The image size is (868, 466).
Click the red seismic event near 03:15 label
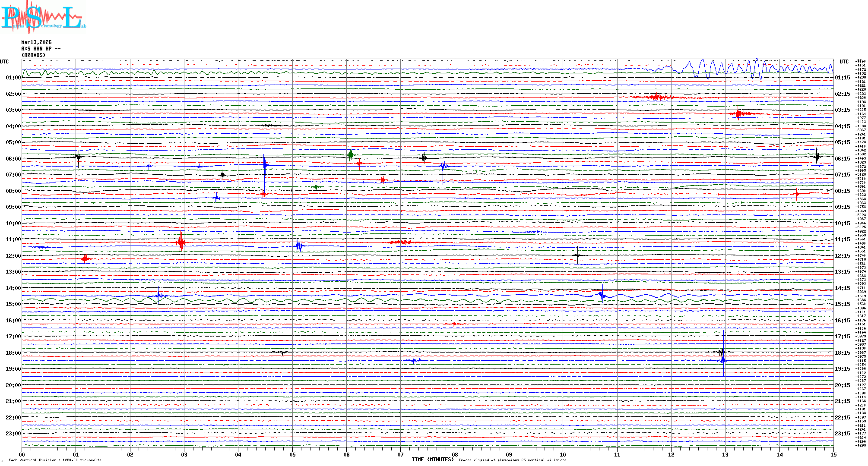[x=738, y=113]
